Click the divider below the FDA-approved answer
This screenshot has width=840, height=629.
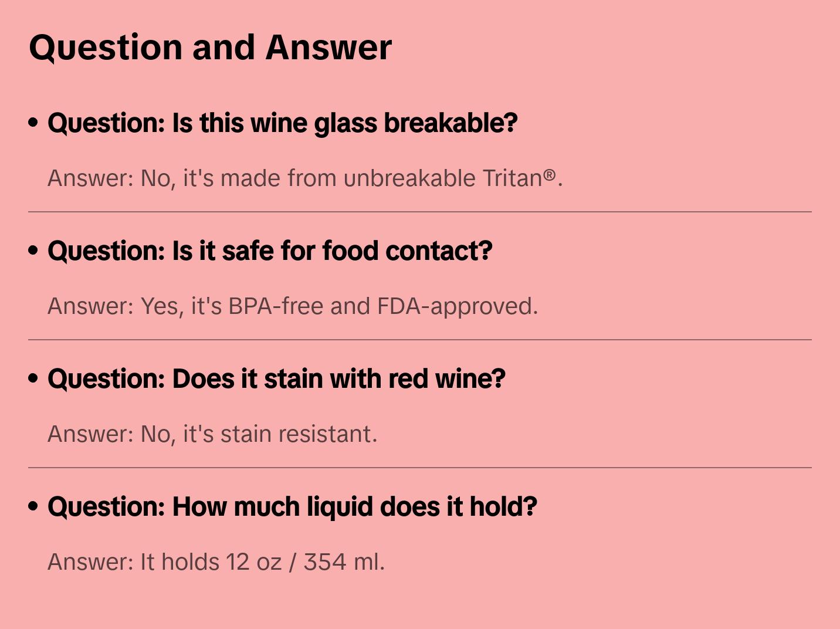coord(419,340)
